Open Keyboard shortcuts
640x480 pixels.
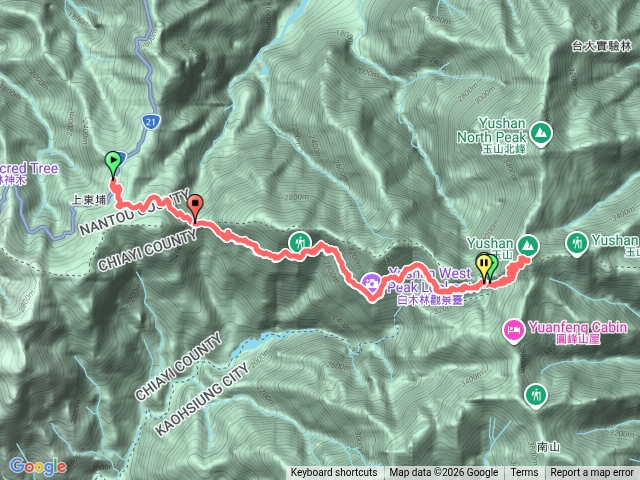(334, 473)
